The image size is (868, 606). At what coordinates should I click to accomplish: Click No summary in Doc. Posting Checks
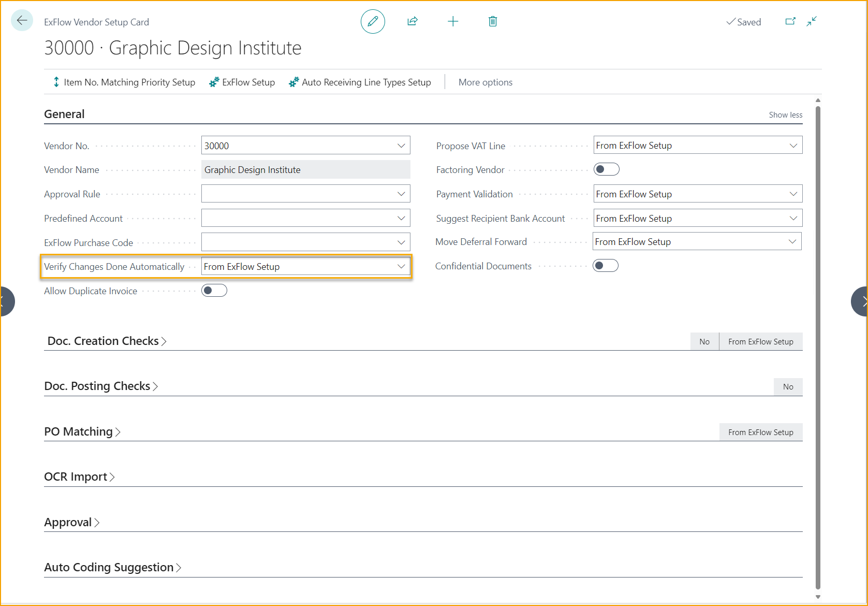tap(788, 386)
